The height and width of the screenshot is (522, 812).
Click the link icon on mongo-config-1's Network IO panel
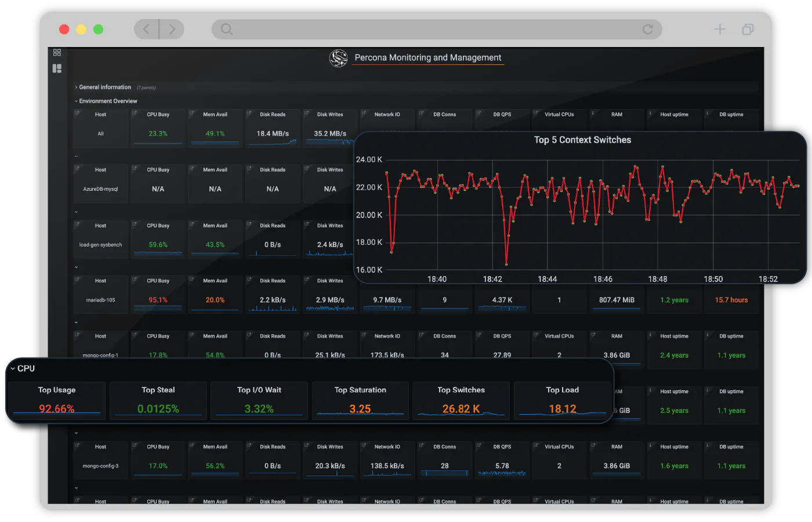364,335
